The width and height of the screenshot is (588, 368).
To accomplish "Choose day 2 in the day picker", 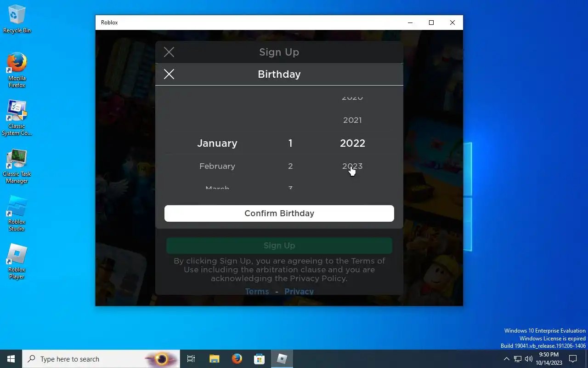I will [290, 166].
